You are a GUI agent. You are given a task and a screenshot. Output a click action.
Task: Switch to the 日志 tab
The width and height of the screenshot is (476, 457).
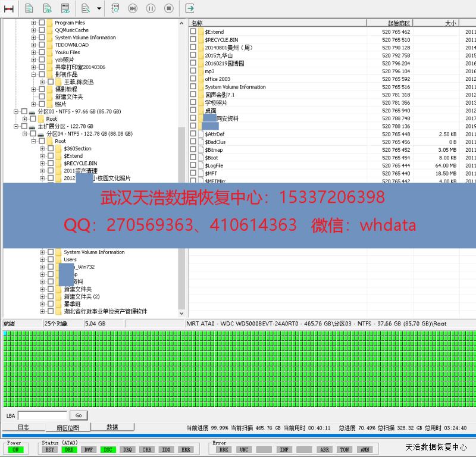point(23,427)
